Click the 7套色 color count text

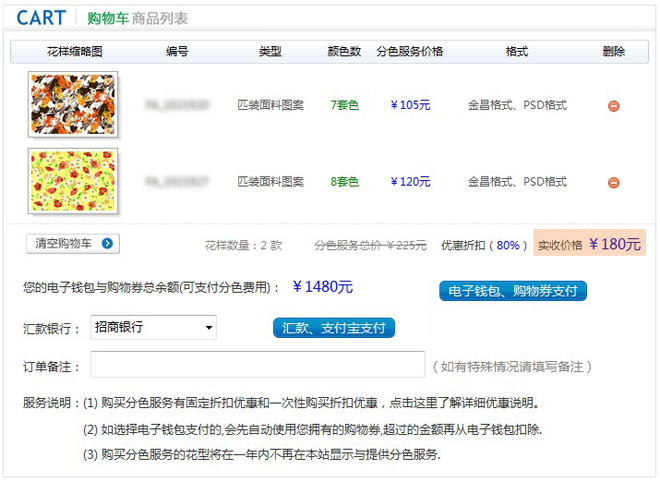pos(344,105)
